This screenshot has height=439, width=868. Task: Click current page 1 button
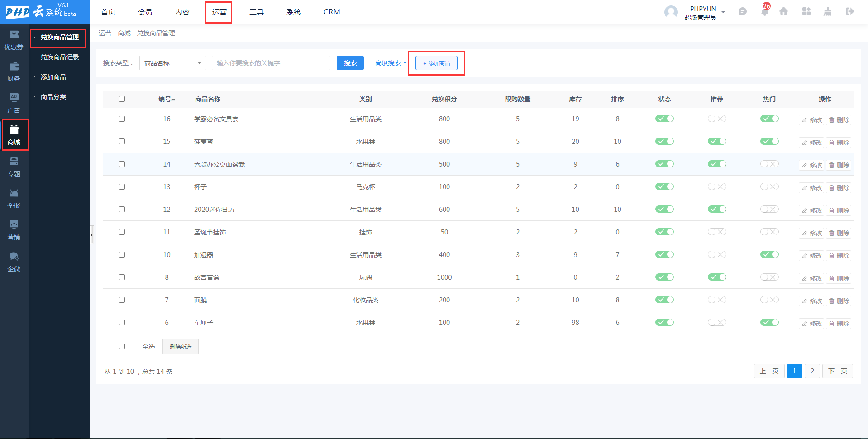coord(794,371)
